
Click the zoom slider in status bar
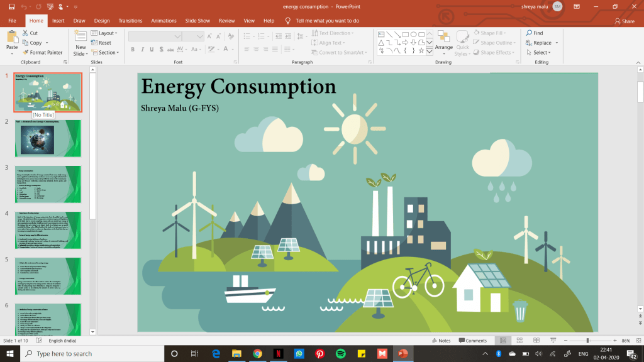587,341
